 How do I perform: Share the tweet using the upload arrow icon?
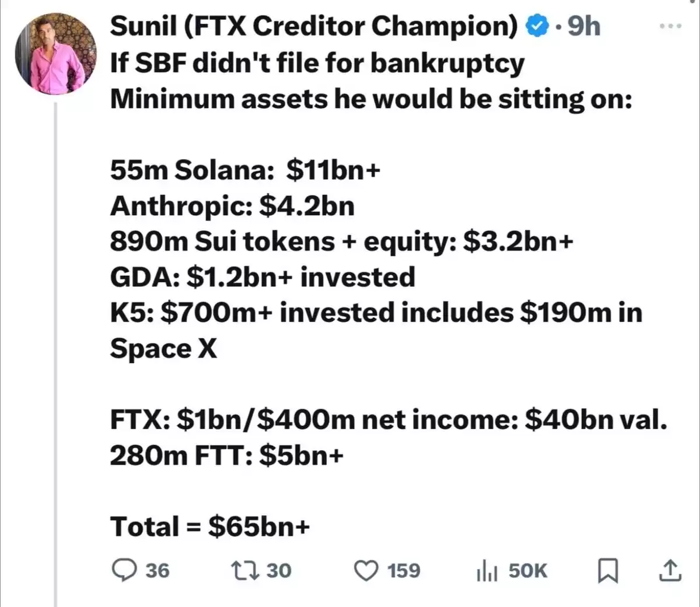[670, 570]
